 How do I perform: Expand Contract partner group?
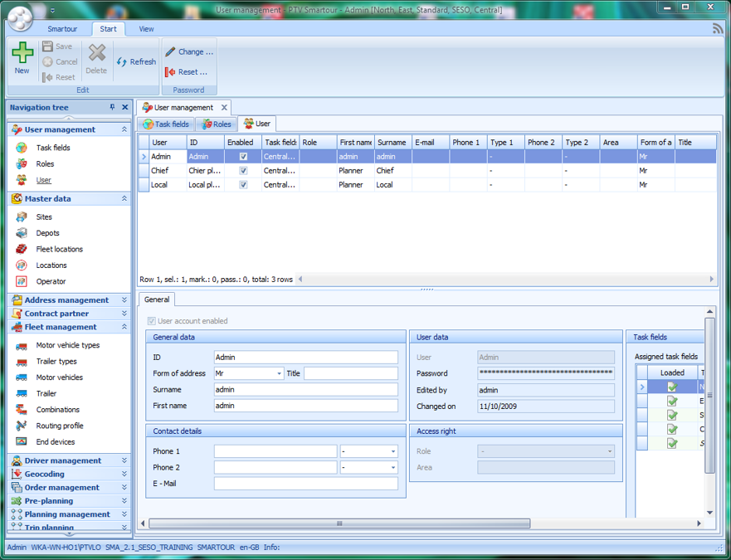pyautogui.click(x=124, y=314)
